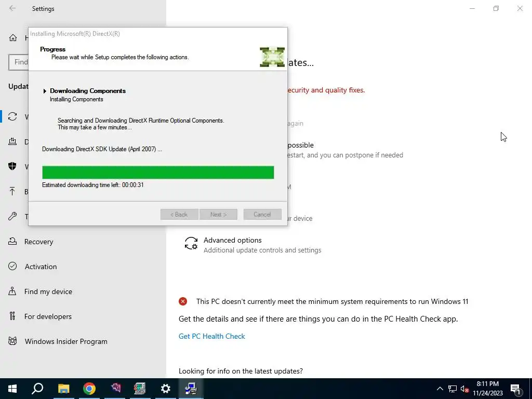Cancel the DirectX installation
The height and width of the screenshot is (399, 532).
(262, 215)
